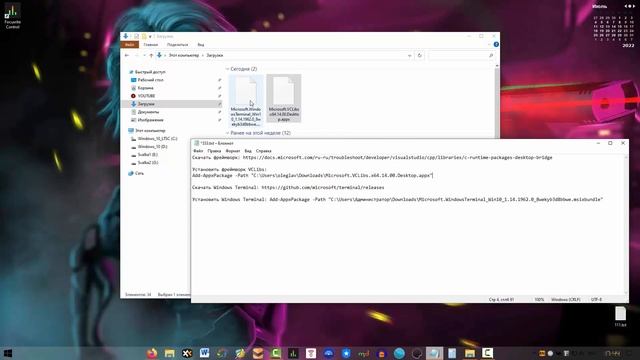Open the green bars icon on black taskbar tile
This screenshot has width=640, height=360.
[x=293, y=353]
